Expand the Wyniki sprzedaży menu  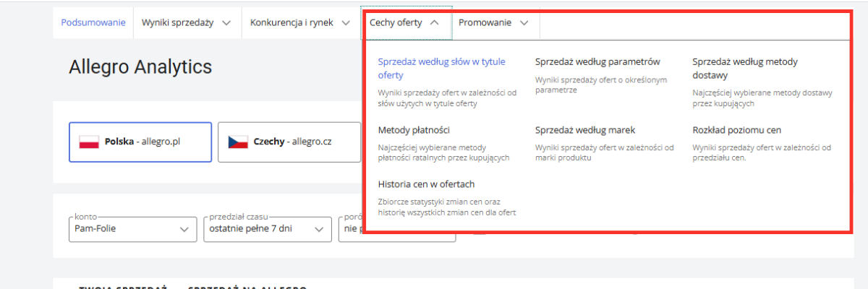click(x=187, y=22)
